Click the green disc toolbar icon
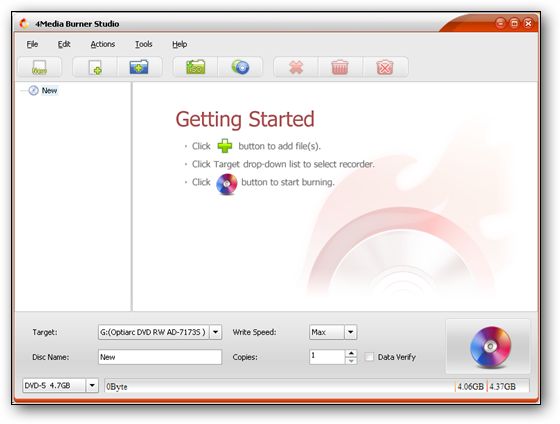The height and width of the screenshot is (424, 560). tap(240, 67)
